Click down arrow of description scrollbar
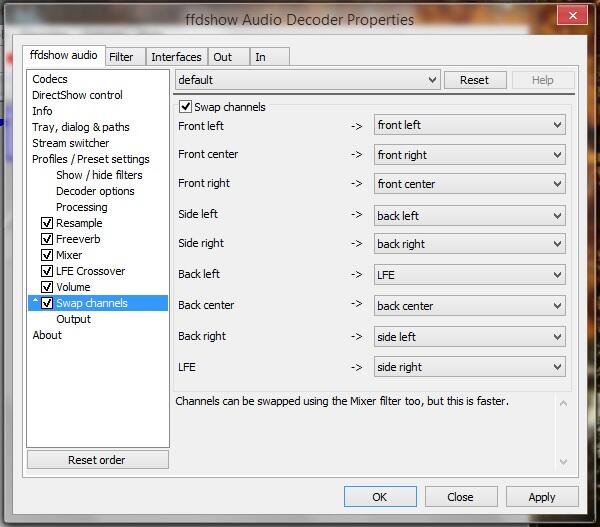This screenshot has height=527, width=600. point(563,462)
